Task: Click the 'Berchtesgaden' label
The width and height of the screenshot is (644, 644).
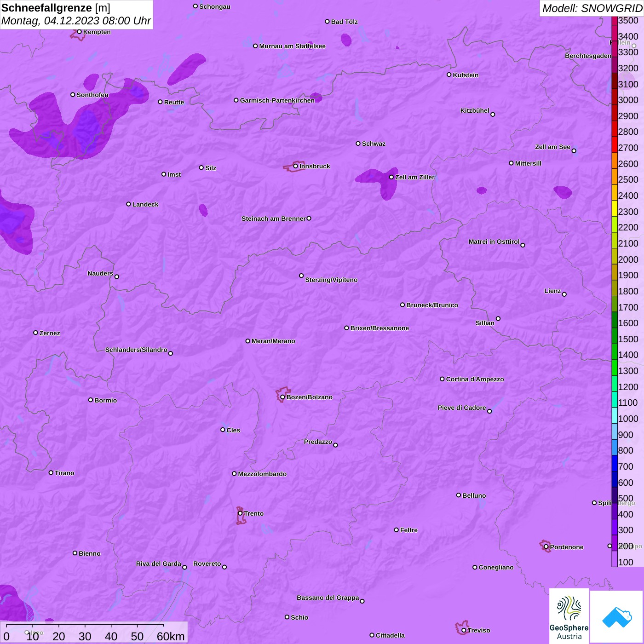Action: (x=588, y=56)
